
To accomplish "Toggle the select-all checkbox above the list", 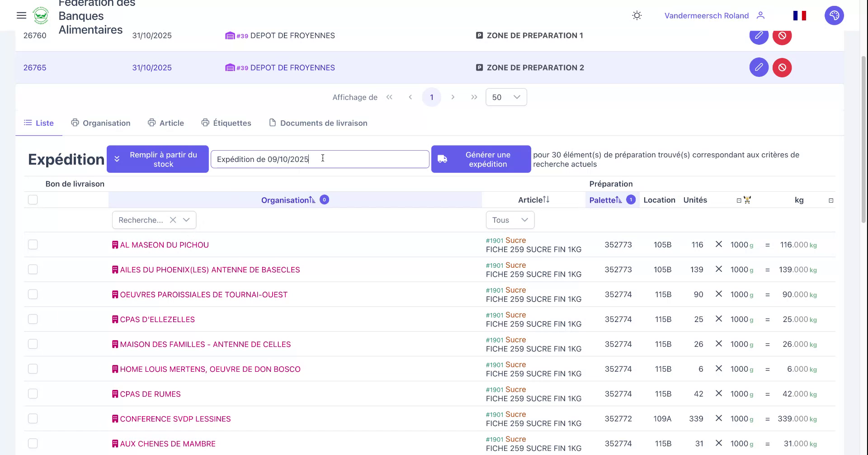I will point(33,199).
